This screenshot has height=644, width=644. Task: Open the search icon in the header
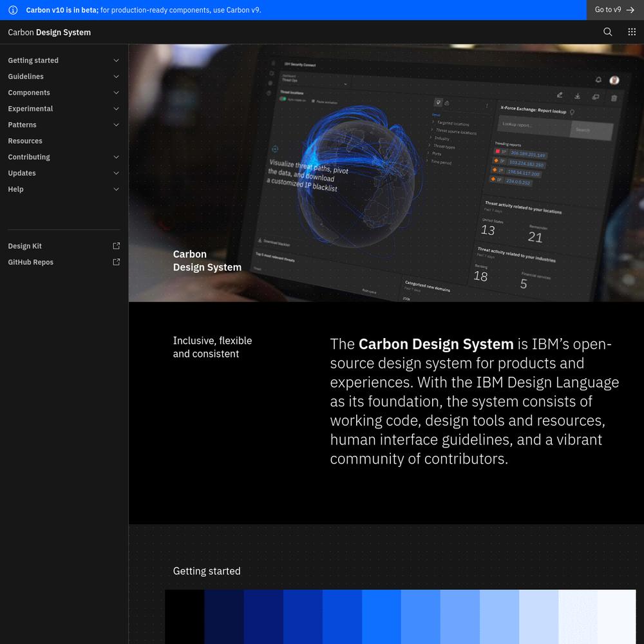pyautogui.click(x=607, y=32)
